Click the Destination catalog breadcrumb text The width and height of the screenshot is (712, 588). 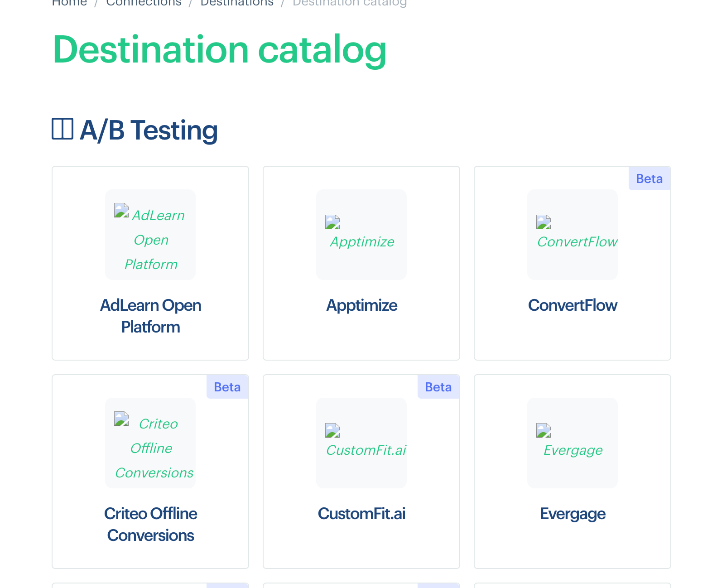pos(350,3)
